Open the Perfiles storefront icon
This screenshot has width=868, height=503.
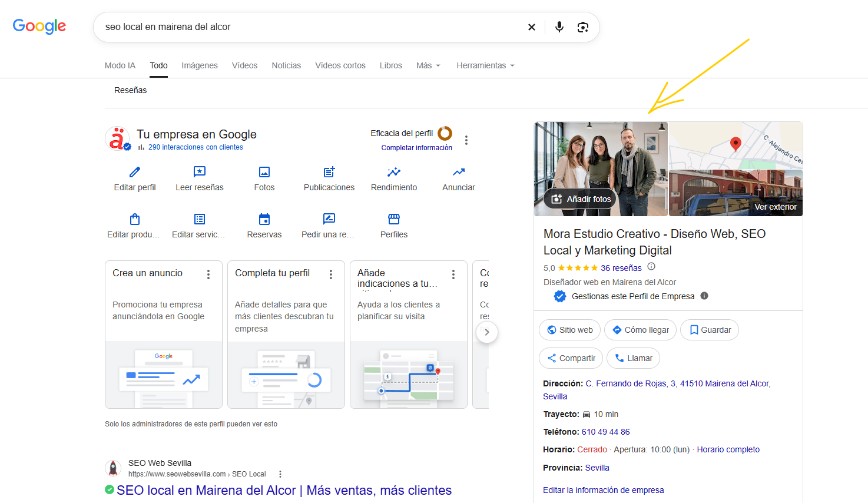(x=394, y=219)
